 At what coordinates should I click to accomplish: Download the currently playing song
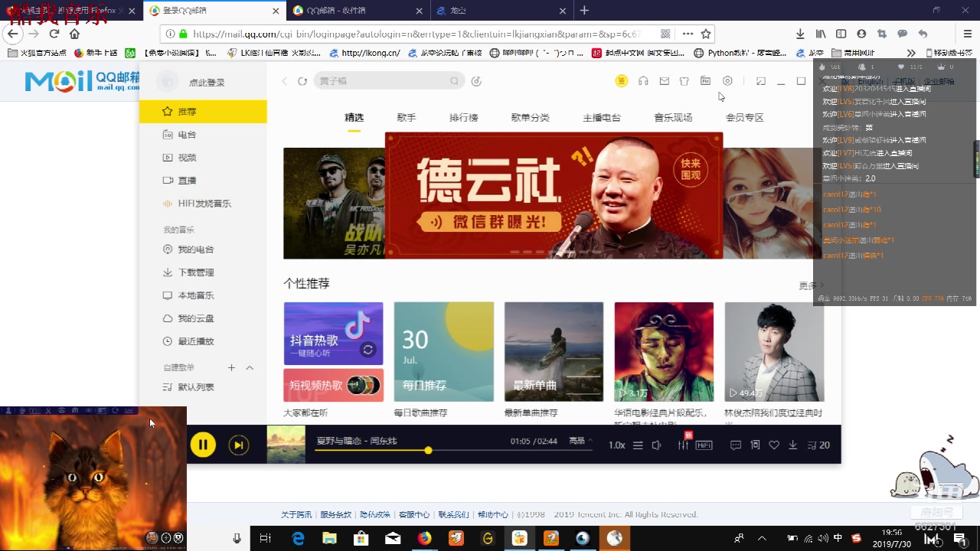point(793,445)
